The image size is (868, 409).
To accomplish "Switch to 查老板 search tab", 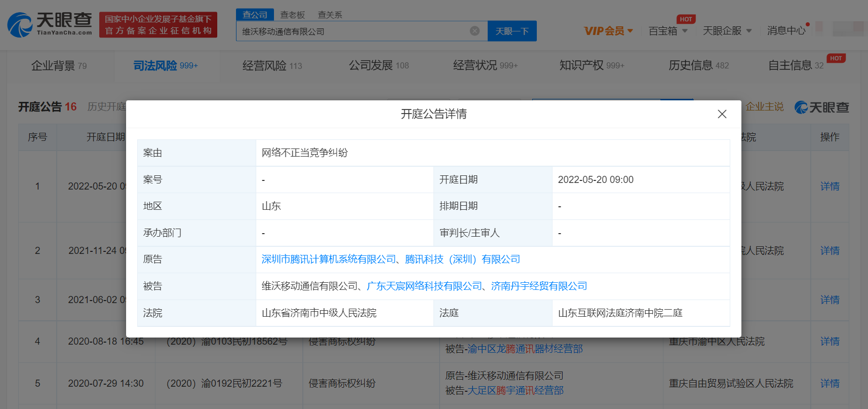I will point(293,15).
